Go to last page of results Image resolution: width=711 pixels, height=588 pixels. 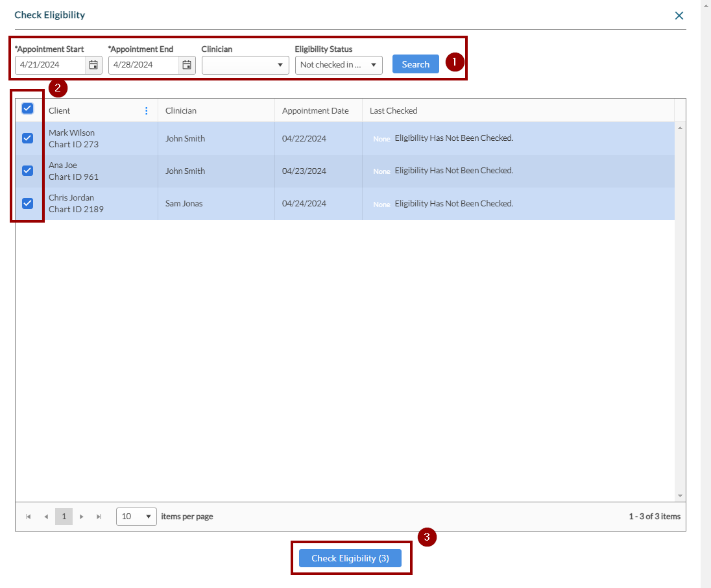pos(99,517)
